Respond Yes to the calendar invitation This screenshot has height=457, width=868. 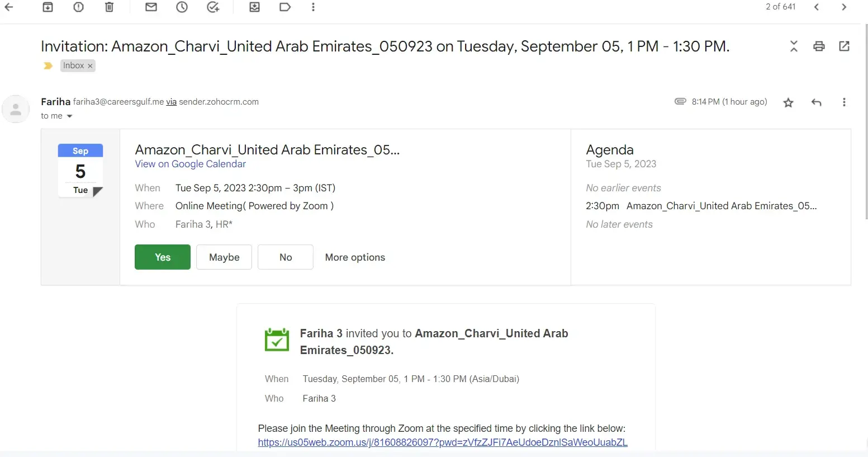coord(162,257)
